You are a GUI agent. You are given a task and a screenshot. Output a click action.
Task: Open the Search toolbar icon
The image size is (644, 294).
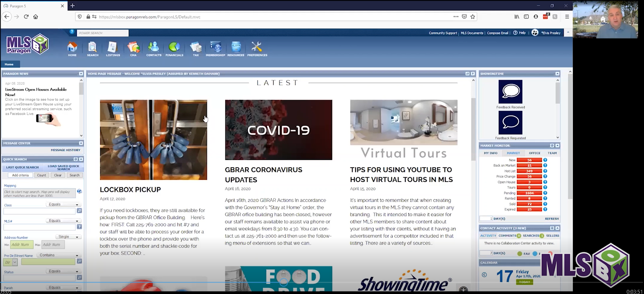coord(92,49)
